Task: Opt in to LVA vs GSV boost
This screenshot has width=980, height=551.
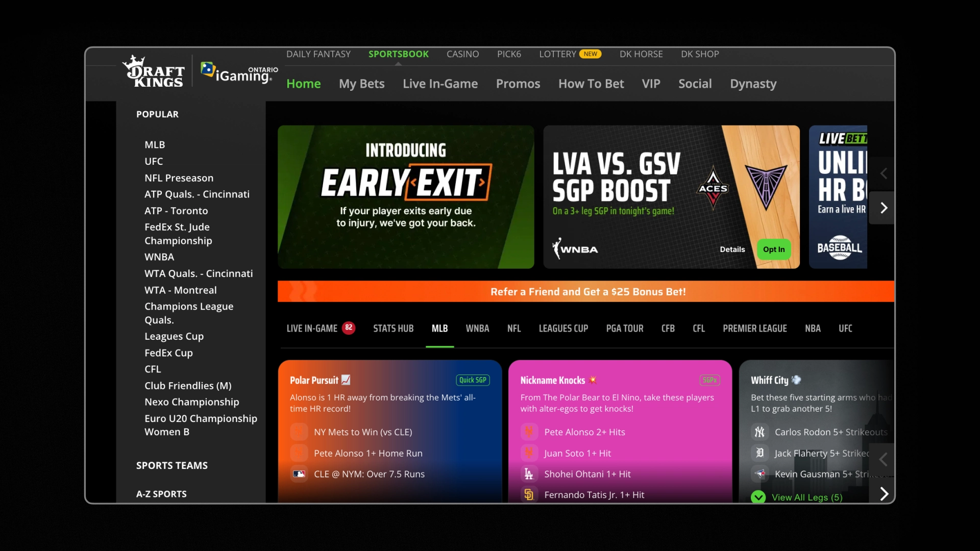Action: click(x=774, y=249)
